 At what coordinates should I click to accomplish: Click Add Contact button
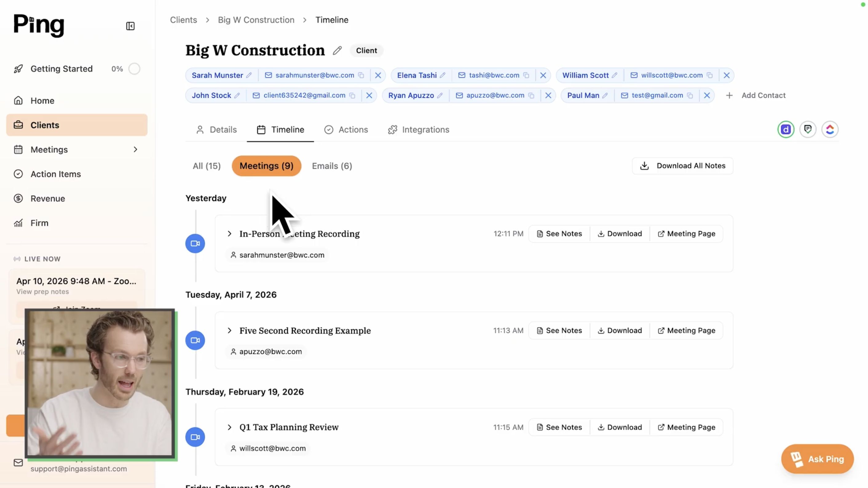coord(756,96)
